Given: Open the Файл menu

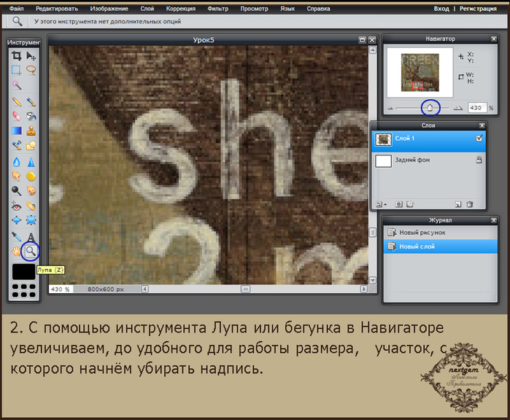Looking at the screenshot, I should pyautogui.click(x=17, y=9).
